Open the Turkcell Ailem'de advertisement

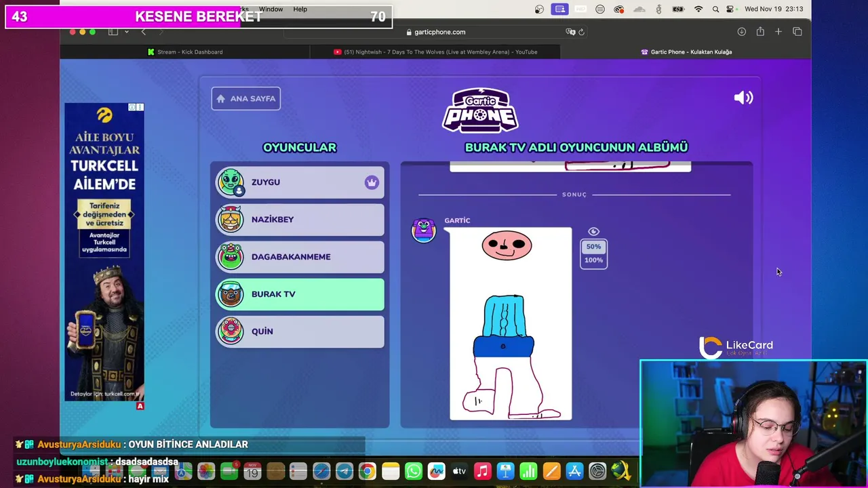pyautogui.click(x=104, y=251)
